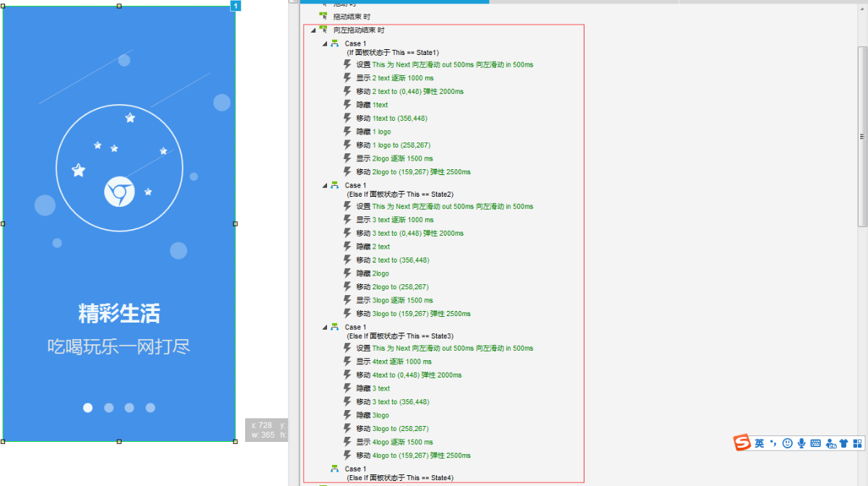
Task: Toggle the 英 language mode in IME toolbar
Action: [759, 443]
